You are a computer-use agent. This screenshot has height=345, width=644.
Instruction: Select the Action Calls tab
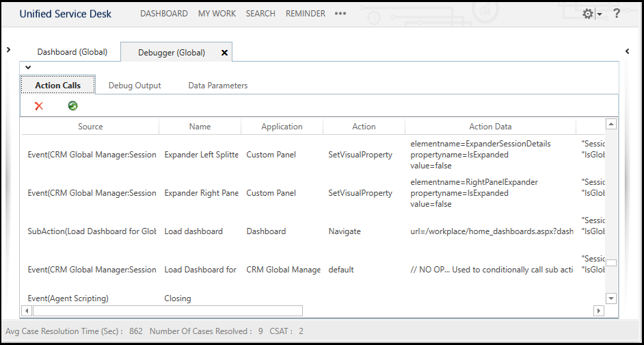point(58,85)
